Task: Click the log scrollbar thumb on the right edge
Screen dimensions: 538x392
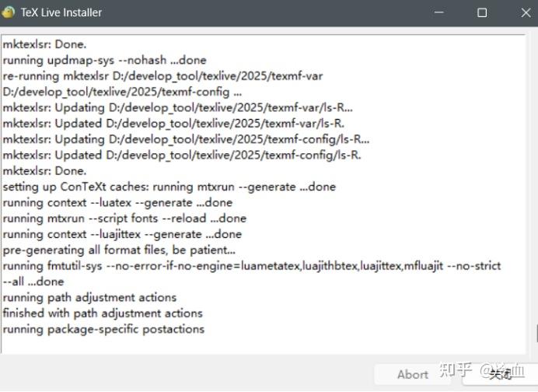Action: (536, 334)
